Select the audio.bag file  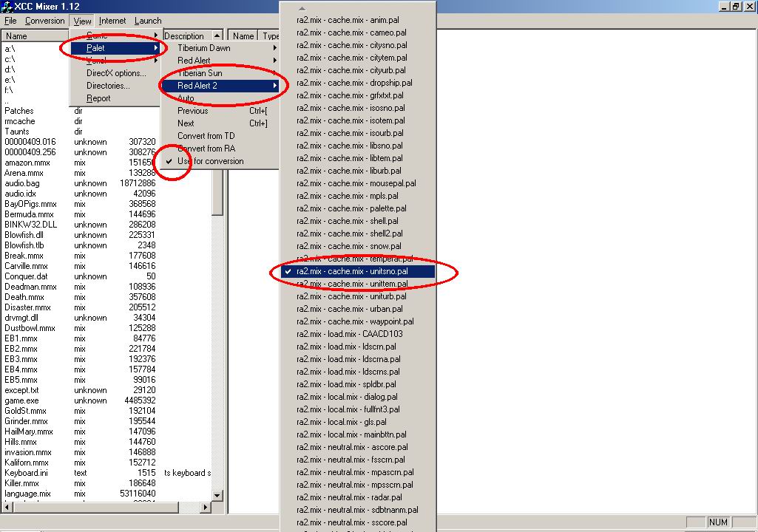[21, 183]
